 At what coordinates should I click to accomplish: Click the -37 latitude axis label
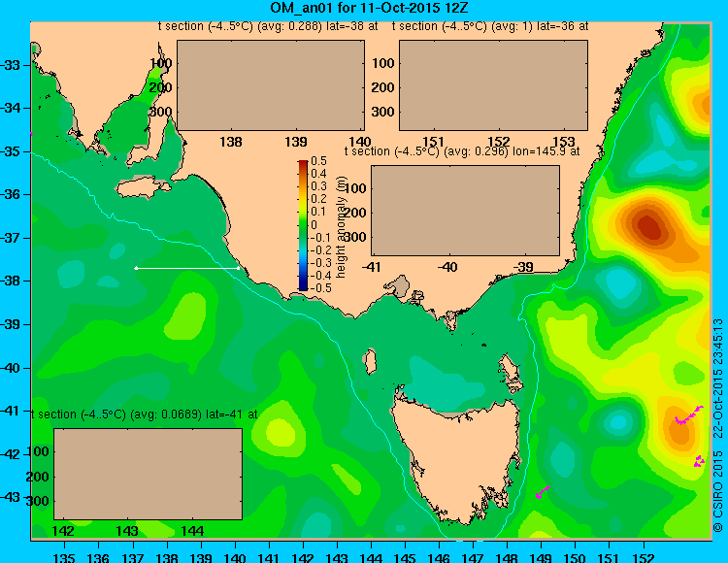coord(11,238)
